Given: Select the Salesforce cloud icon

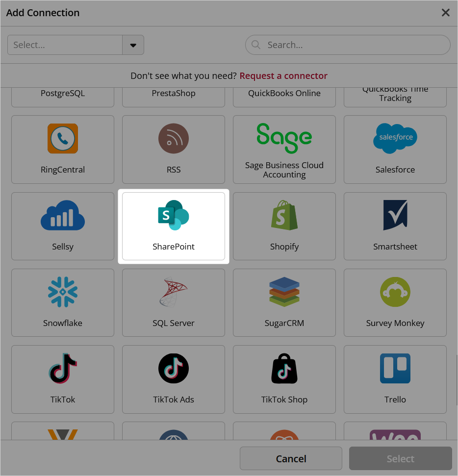Looking at the screenshot, I should click(395, 138).
